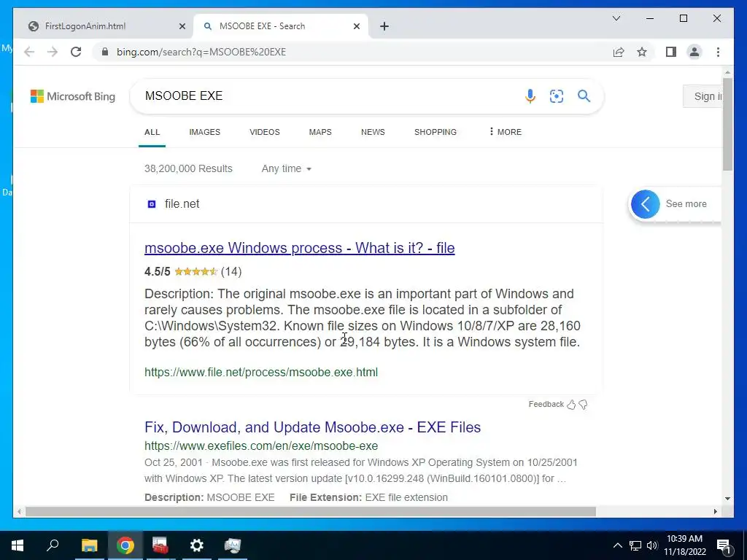Click Chrome's forward navigation arrow
The image size is (747, 560).
[53, 52]
